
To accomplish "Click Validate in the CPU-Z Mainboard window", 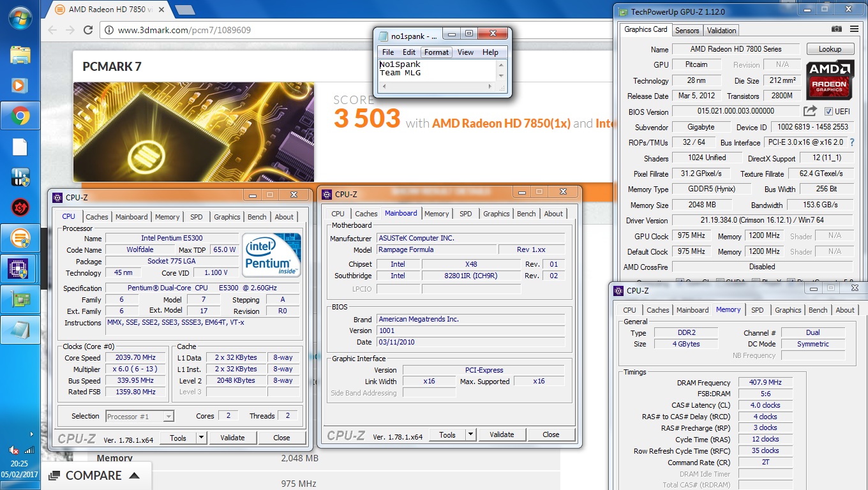I will [x=502, y=434].
